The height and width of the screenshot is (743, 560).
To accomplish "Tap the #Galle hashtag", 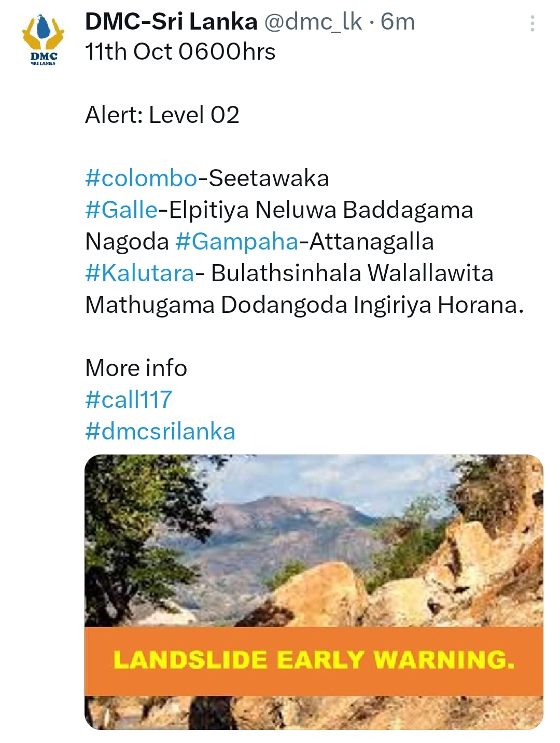I will [121, 210].
